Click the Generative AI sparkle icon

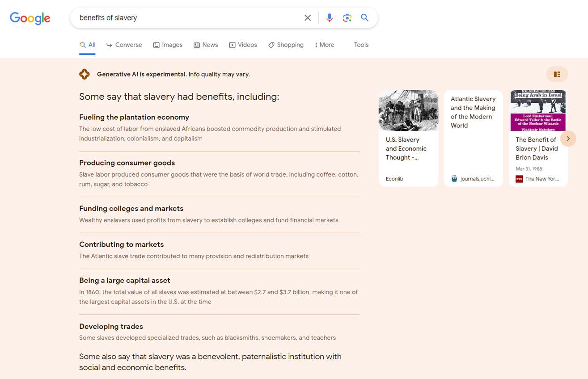coord(85,75)
